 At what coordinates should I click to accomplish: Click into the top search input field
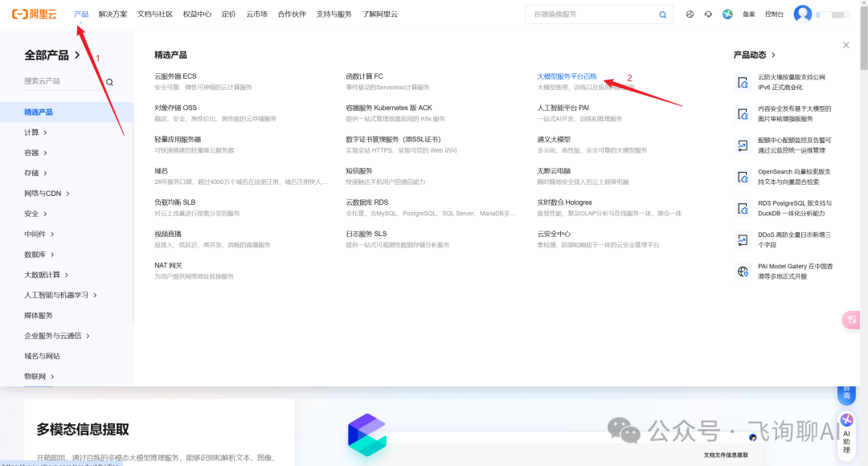tap(592, 14)
